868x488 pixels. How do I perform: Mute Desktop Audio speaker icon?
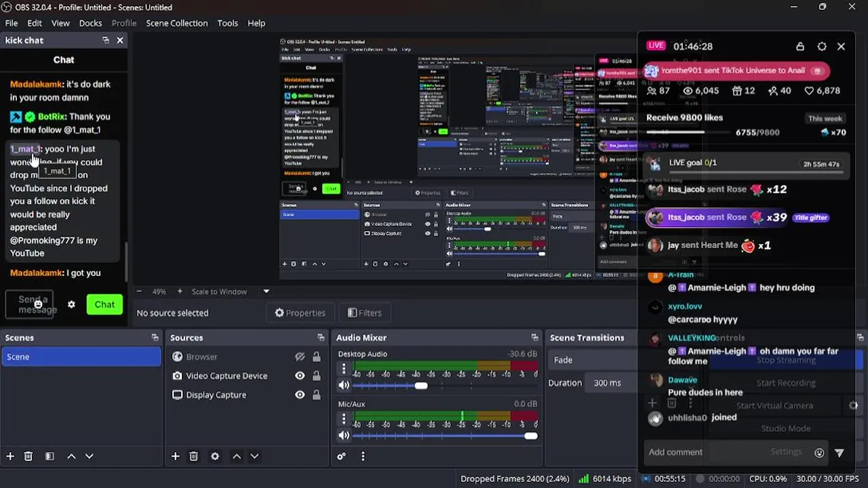(344, 385)
